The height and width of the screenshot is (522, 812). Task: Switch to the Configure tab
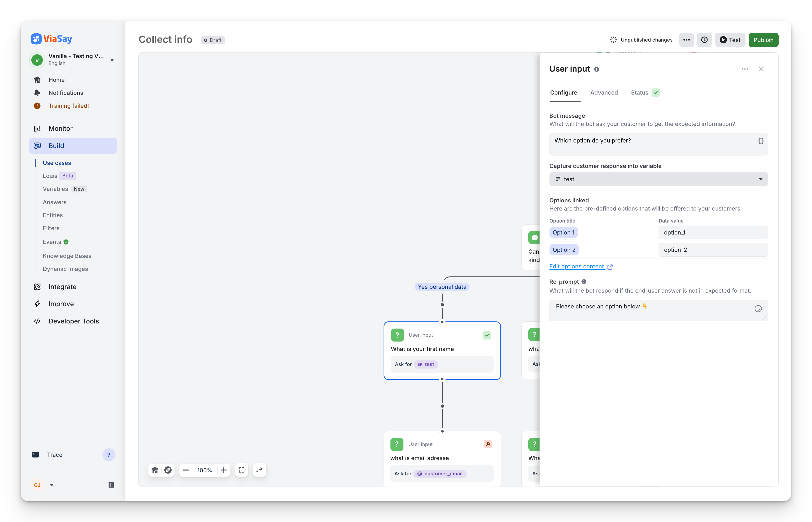click(x=564, y=93)
